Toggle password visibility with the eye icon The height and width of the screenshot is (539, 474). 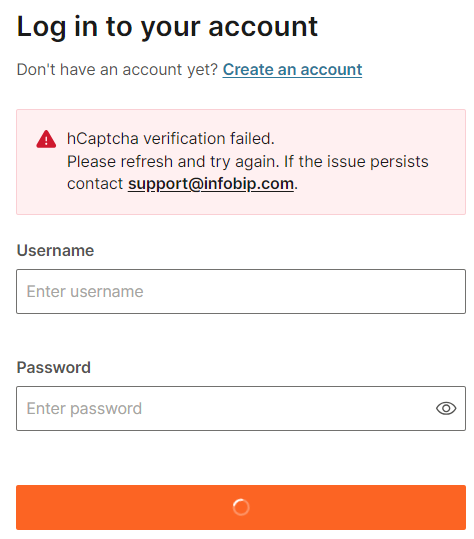coord(446,408)
